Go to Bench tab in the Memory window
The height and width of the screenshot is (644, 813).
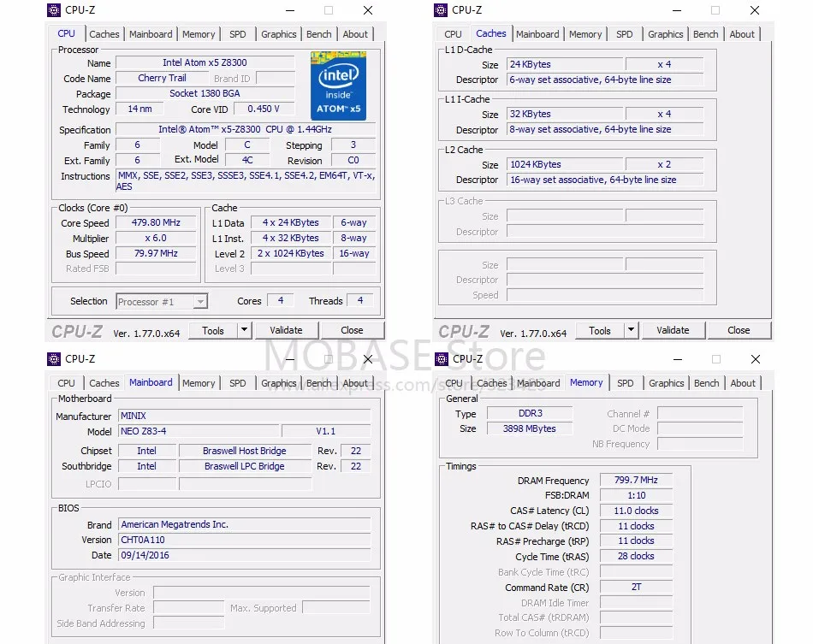[x=707, y=383]
